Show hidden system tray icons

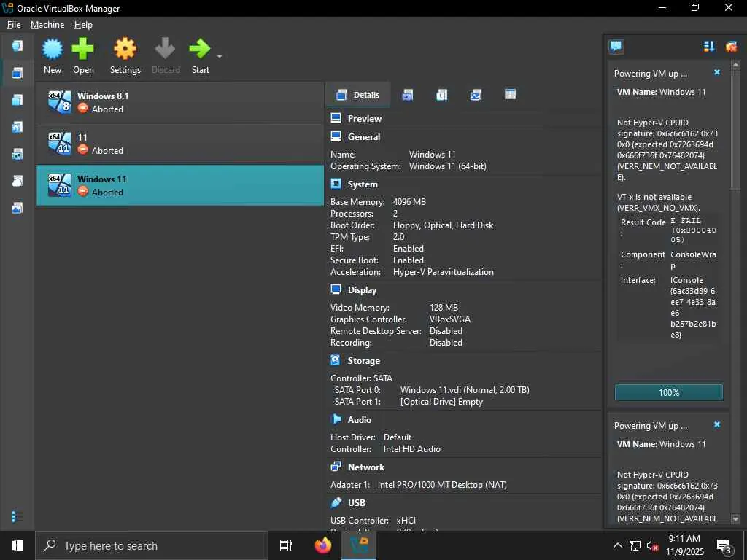617,545
